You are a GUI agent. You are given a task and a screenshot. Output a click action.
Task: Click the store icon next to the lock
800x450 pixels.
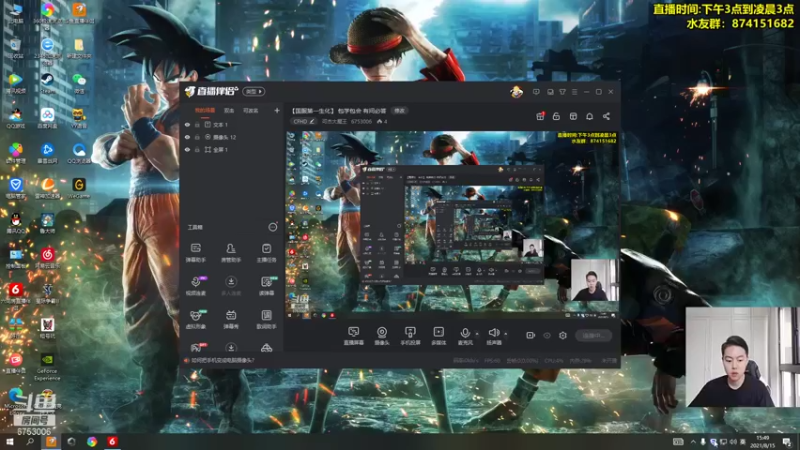coord(573,116)
